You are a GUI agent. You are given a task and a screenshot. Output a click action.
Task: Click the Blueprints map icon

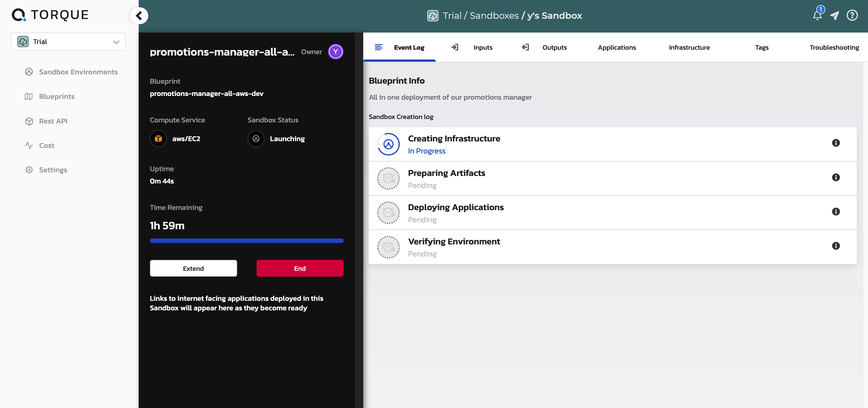pyautogui.click(x=29, y=96)
